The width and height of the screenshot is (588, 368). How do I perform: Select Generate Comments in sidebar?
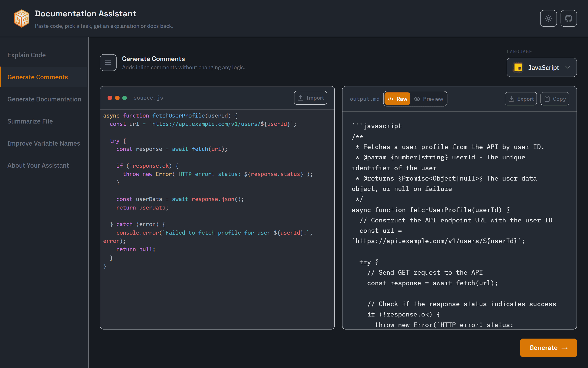coord(44,77)
